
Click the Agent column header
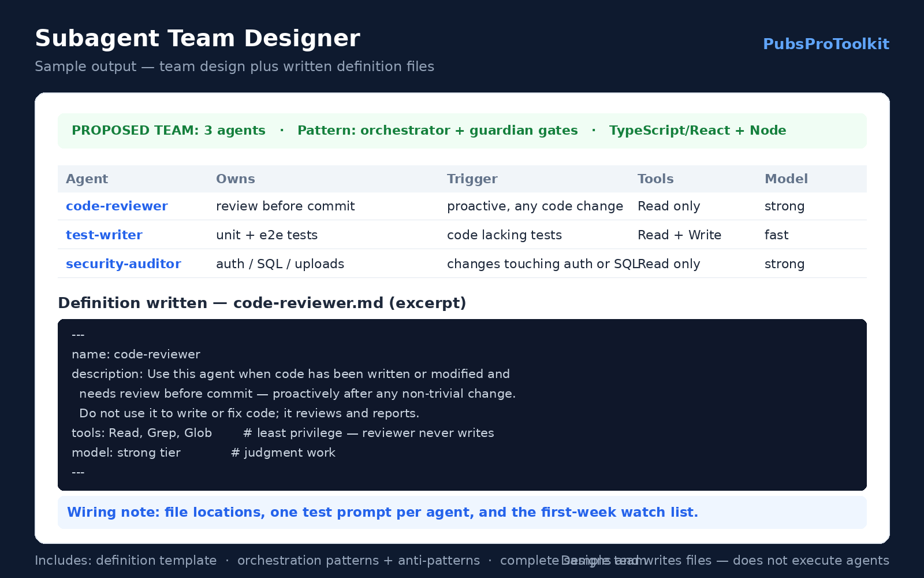pos(87,179)
